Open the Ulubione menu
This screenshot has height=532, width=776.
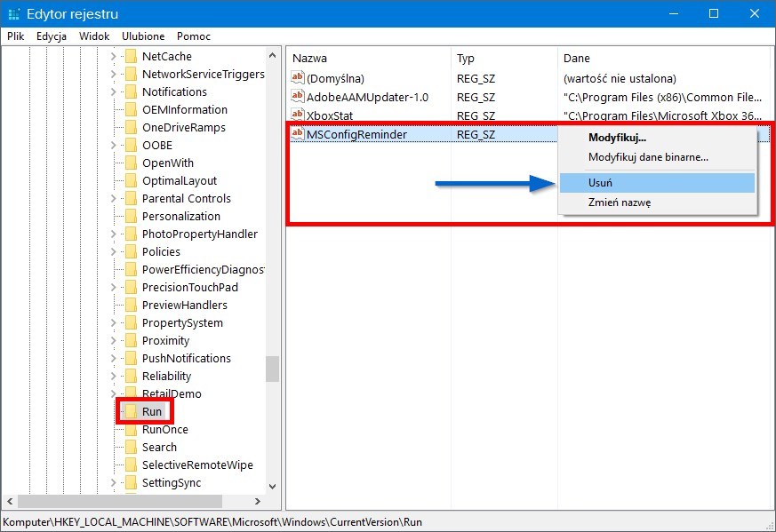point(143,36)
